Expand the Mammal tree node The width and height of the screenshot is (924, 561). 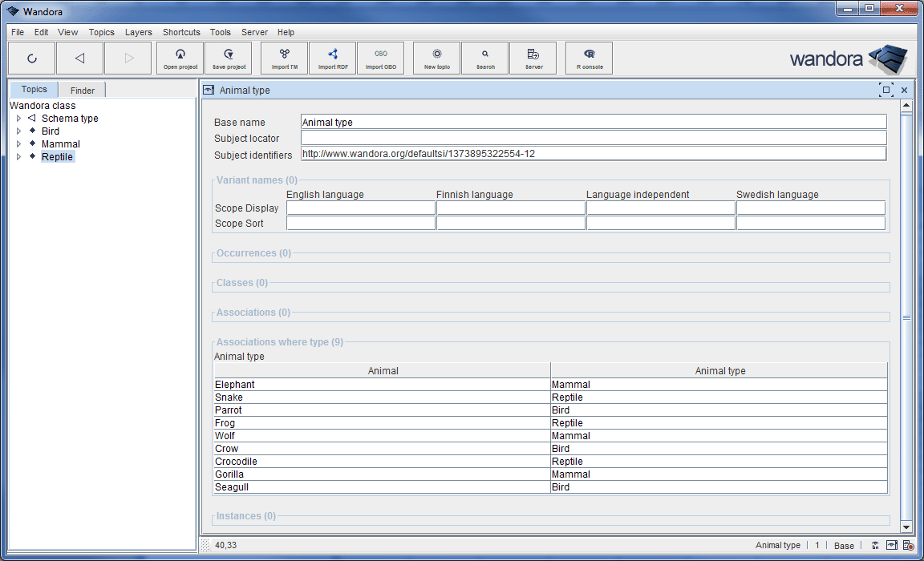point(18,144)
